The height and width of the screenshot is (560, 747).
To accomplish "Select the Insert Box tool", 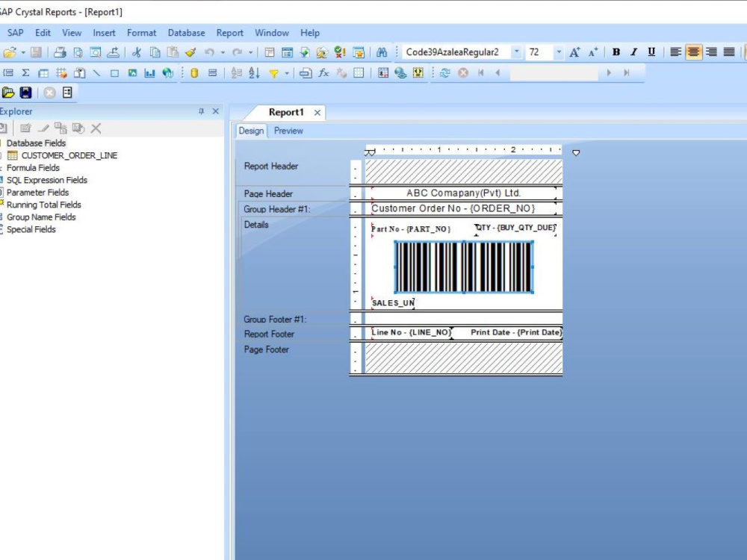I will pyautogui.click(x=114, y=72).
